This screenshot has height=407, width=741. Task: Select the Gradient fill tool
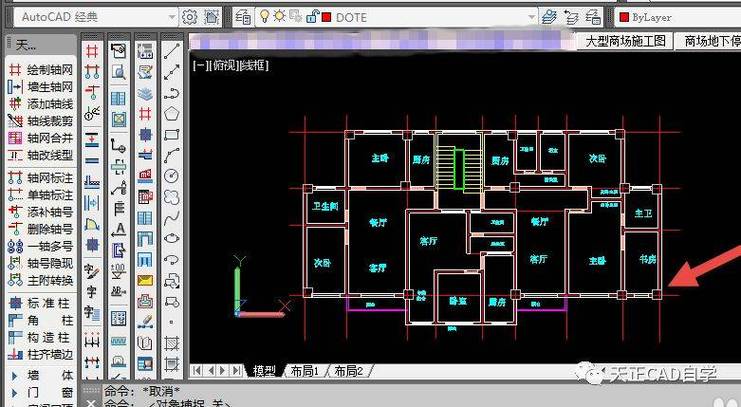click(172, 364)
